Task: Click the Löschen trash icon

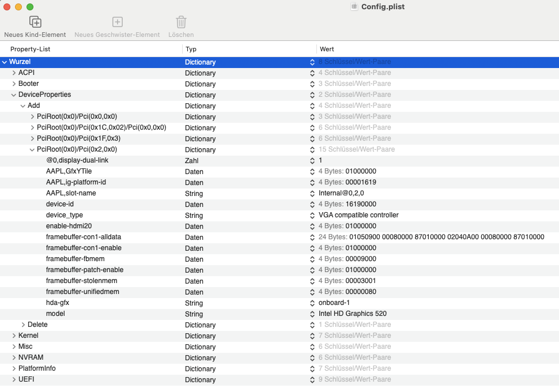Action: coord(181,22)
